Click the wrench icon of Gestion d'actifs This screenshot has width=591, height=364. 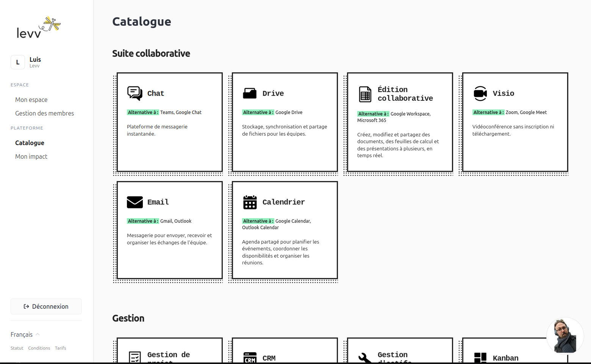[x=365, y=358]
